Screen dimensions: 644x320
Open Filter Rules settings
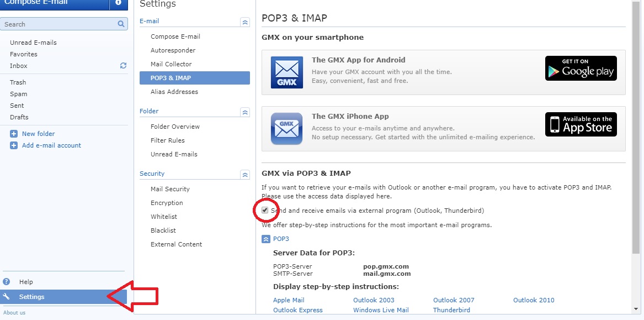tap(168, 140)
